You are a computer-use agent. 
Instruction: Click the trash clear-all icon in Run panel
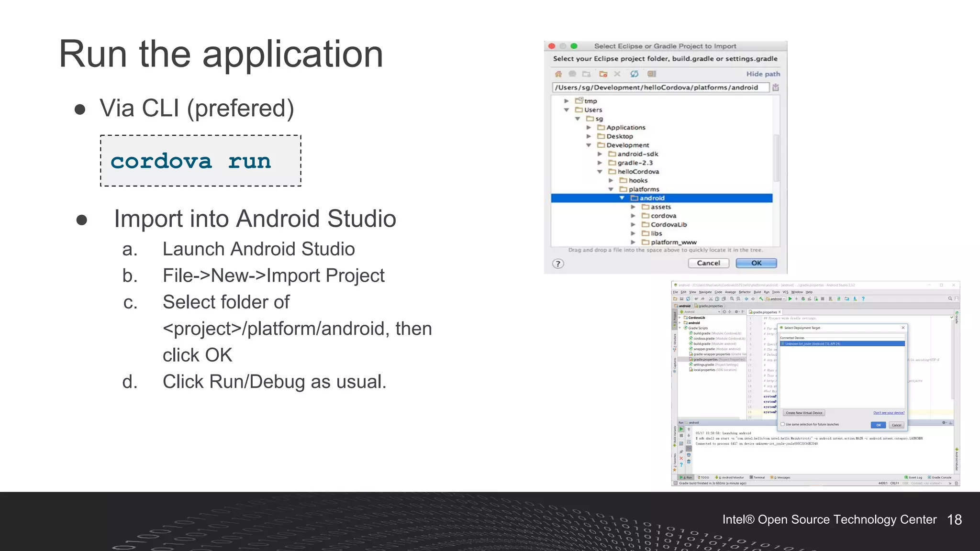click(689, 461)
